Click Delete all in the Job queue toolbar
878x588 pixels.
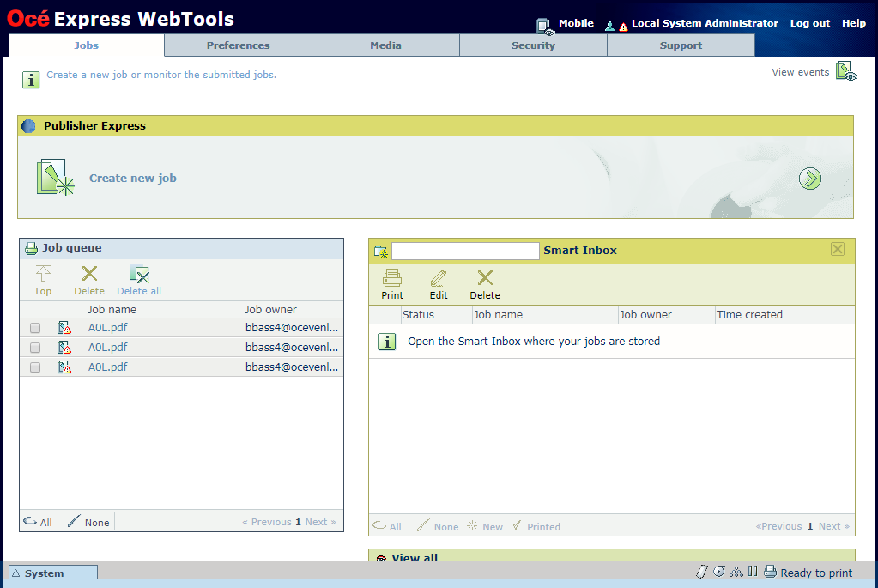139,280
